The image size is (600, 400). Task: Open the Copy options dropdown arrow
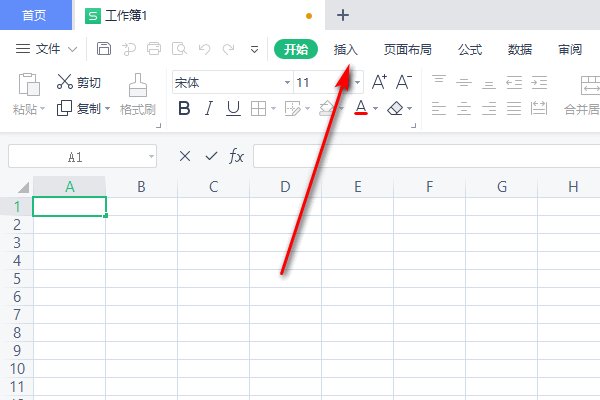coord(108,109)
